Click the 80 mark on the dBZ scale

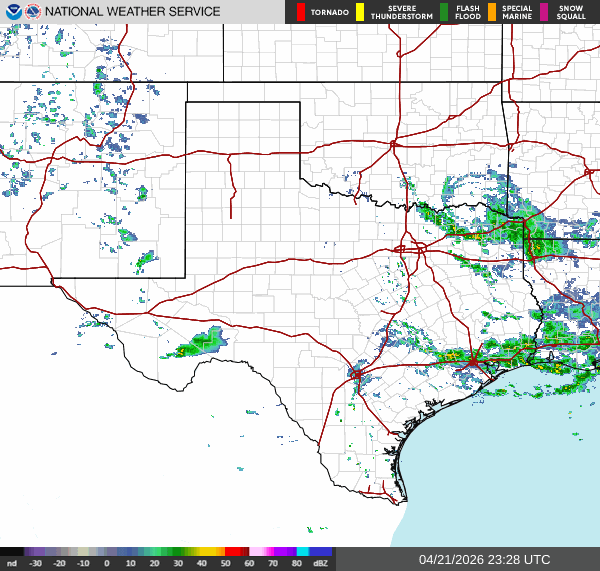click(296, 564)
